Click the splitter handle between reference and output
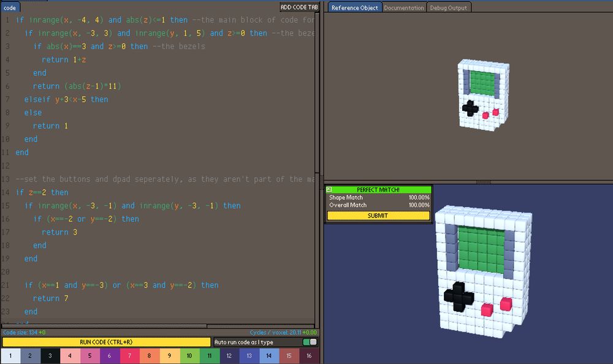The image size is (613, 364). click(484, 182)
